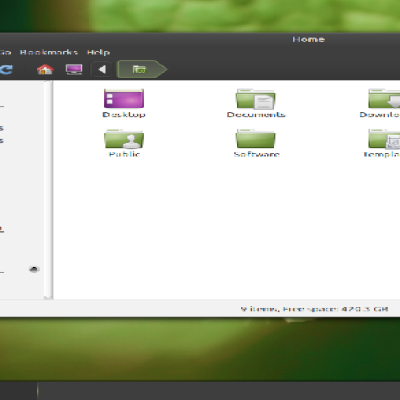Select the Documents folder icon
The height and width of the screenshot is (400, 400).
click(256, 99)
